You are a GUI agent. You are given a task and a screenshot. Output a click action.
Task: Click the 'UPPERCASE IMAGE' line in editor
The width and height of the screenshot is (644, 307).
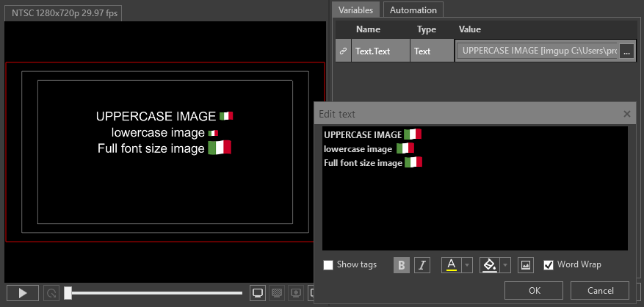tap(363, 135)
